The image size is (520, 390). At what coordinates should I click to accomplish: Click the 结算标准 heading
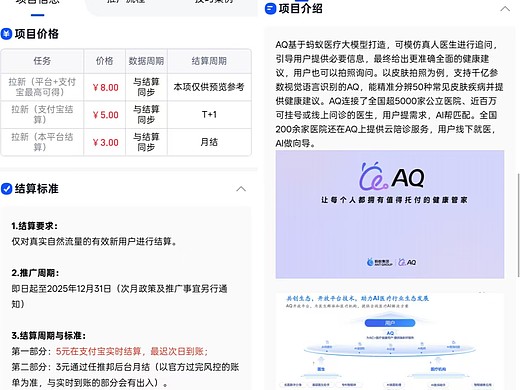point(37,188)
